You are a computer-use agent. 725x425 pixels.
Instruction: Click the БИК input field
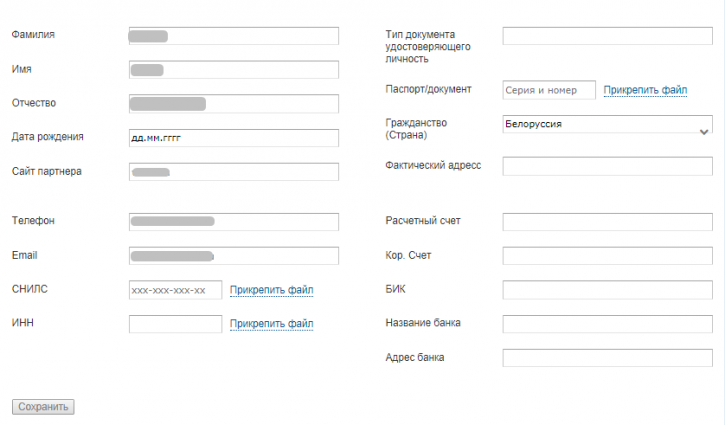click(607, 290)
